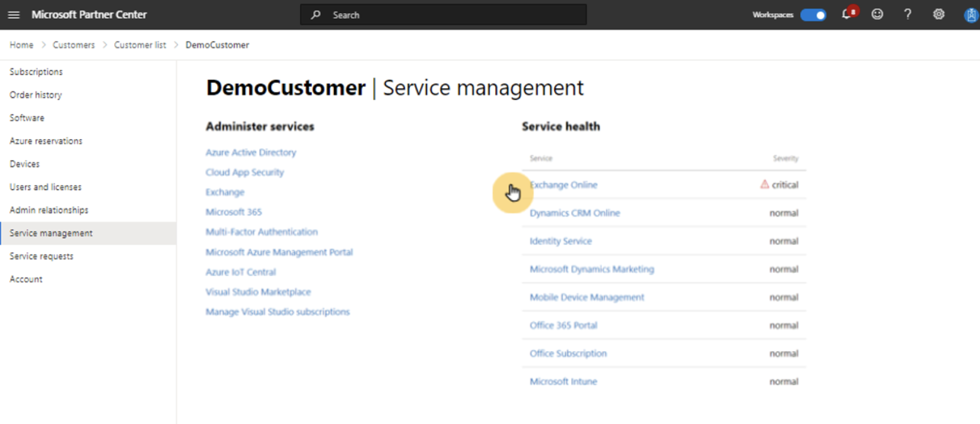Screen dimensions: 980x424
Task: Open the Help question mark
Action: [x=907, y=14]
